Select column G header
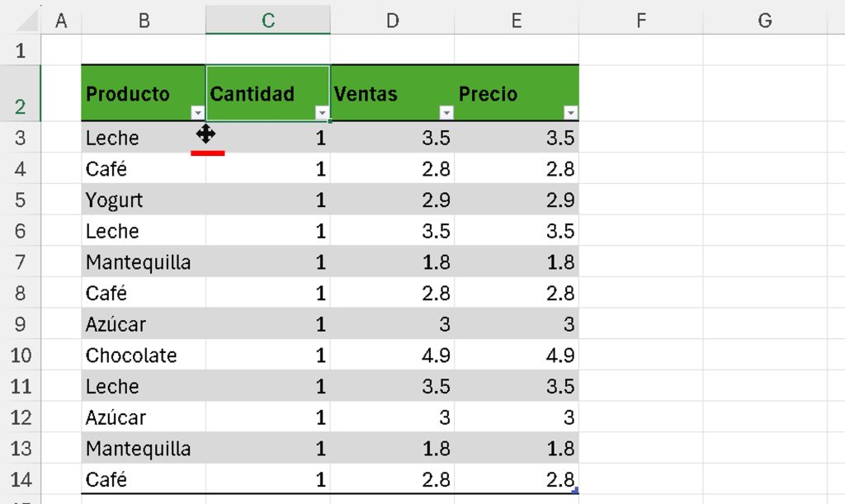Viewport: 845px width, 504px height. point(765,21)
